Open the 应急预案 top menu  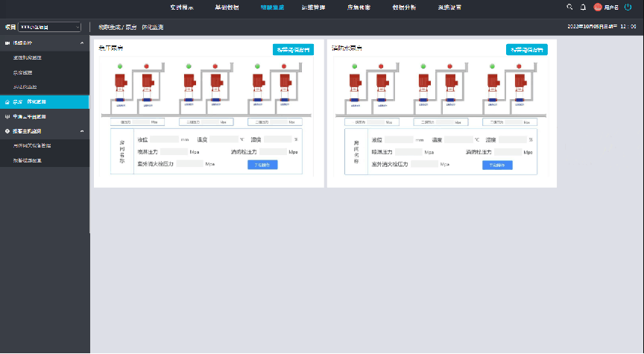pos(359,7)
